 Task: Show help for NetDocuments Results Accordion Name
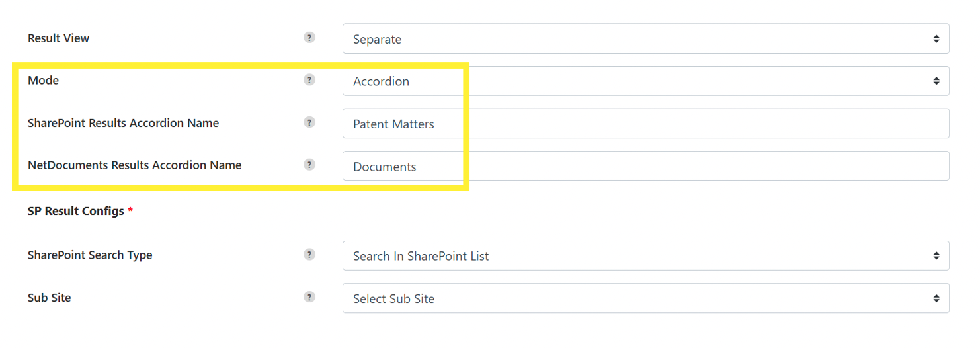pyautogui.click(x=309, y=165)
